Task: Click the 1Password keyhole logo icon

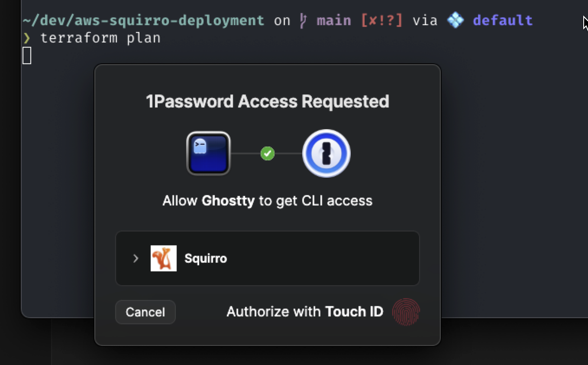Action: tap(326, 153)
